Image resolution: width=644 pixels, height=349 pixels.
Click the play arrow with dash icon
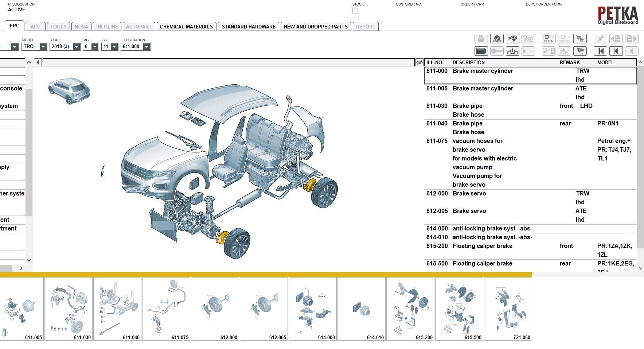528,51
